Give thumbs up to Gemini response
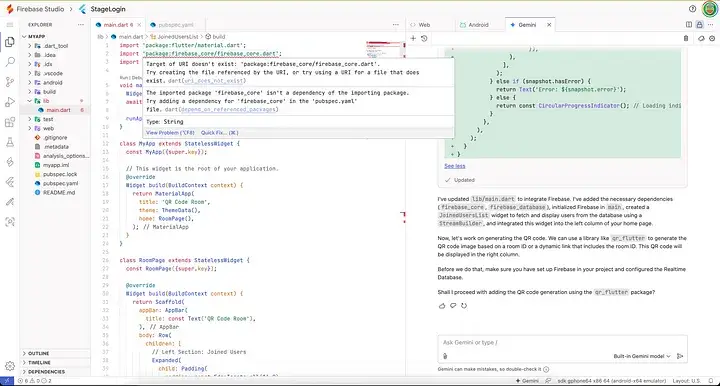 (x=442, y=306)
